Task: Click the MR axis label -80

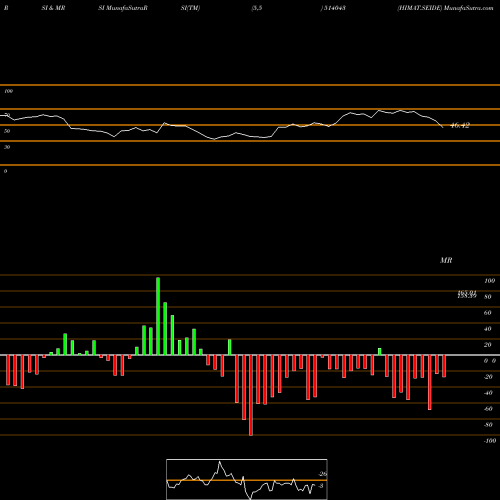Action: (488, 425)
